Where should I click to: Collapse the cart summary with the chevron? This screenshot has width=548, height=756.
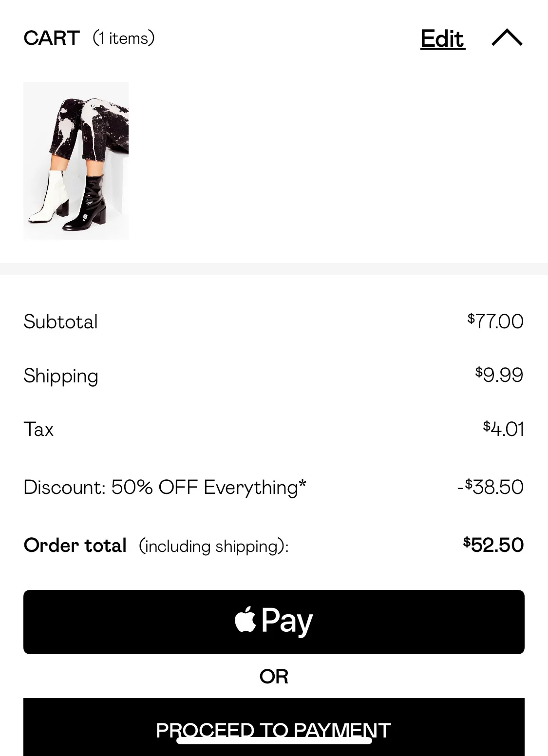(x=507, y=38)
